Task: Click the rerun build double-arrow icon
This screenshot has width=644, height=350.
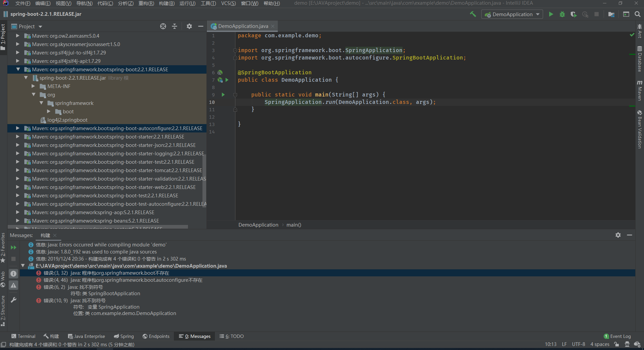Action: click(13, 247)
